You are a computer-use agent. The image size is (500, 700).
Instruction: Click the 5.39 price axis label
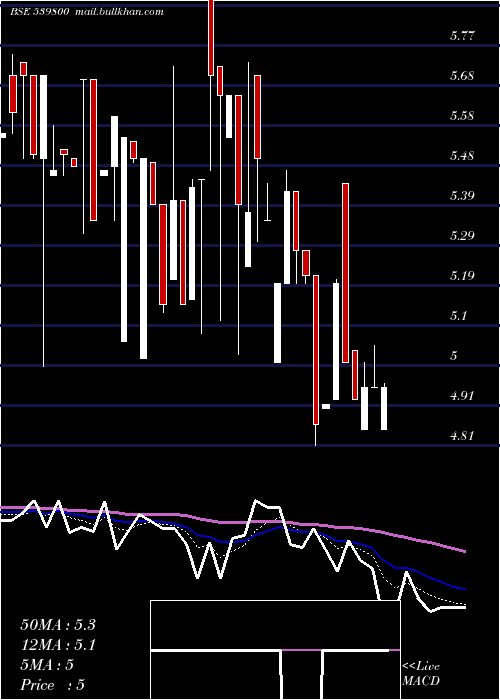point(462,196)
